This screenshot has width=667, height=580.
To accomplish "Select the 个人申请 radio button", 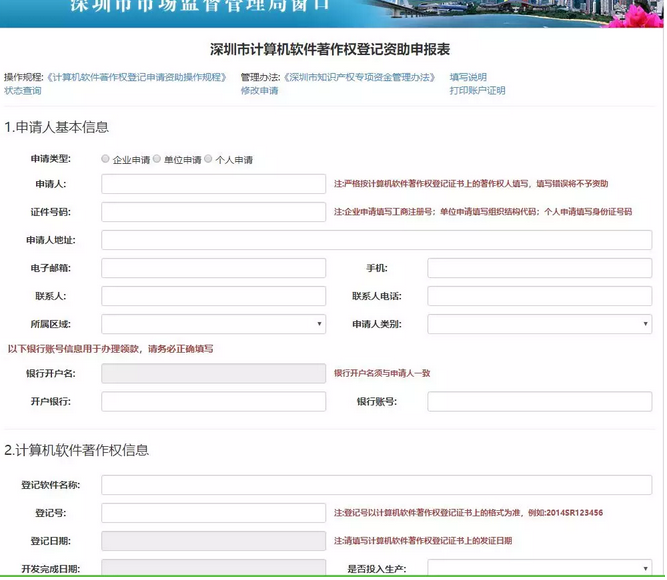I will pos(208,159).
